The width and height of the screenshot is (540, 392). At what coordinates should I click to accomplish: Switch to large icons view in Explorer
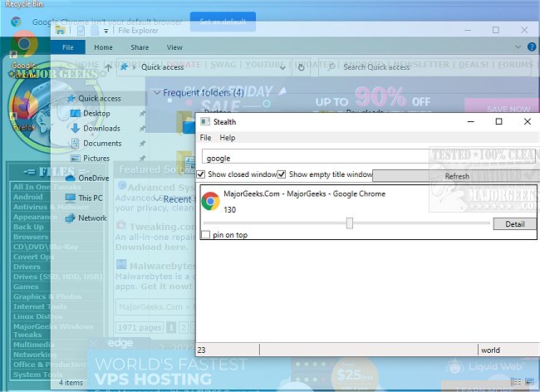tap(530, 382)
